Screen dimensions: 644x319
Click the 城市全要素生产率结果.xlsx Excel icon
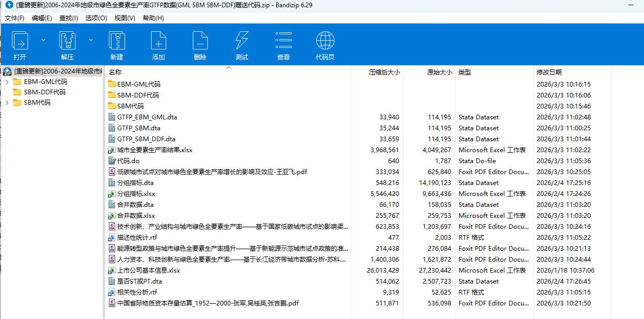[x=112, y=150]
